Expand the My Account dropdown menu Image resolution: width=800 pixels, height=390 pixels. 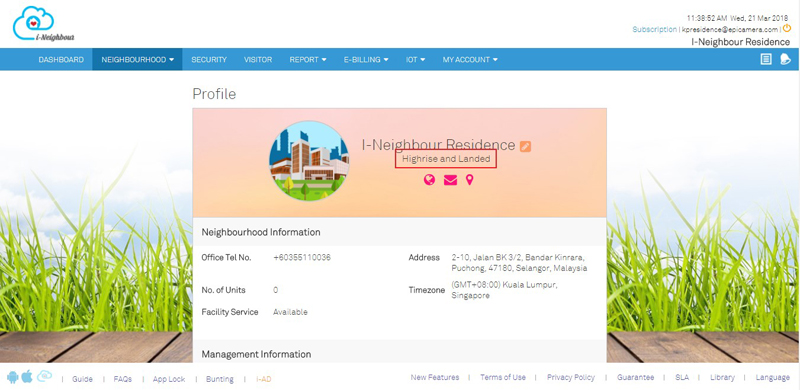(470, 60)
